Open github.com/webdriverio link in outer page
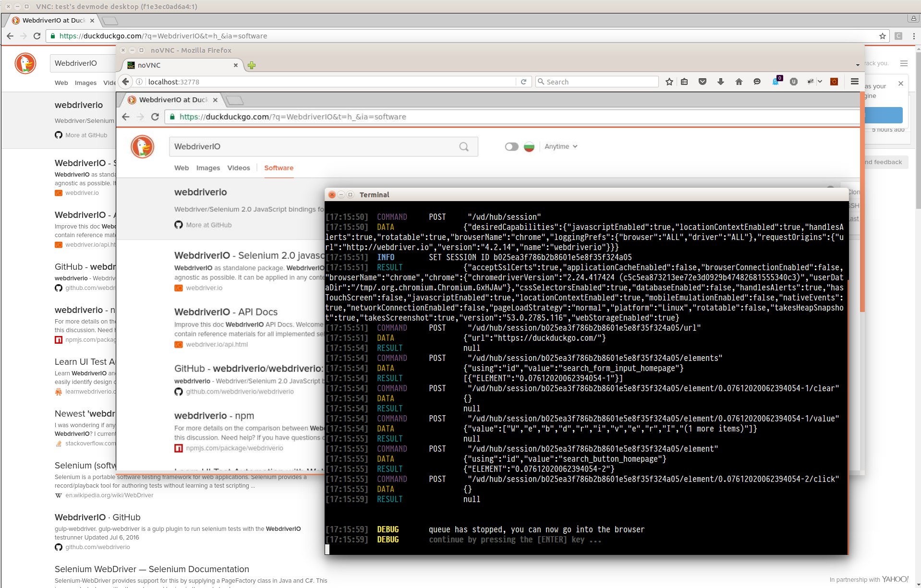Image resolution: width=921 pixels, height=588 pixels. click(97, 547)
